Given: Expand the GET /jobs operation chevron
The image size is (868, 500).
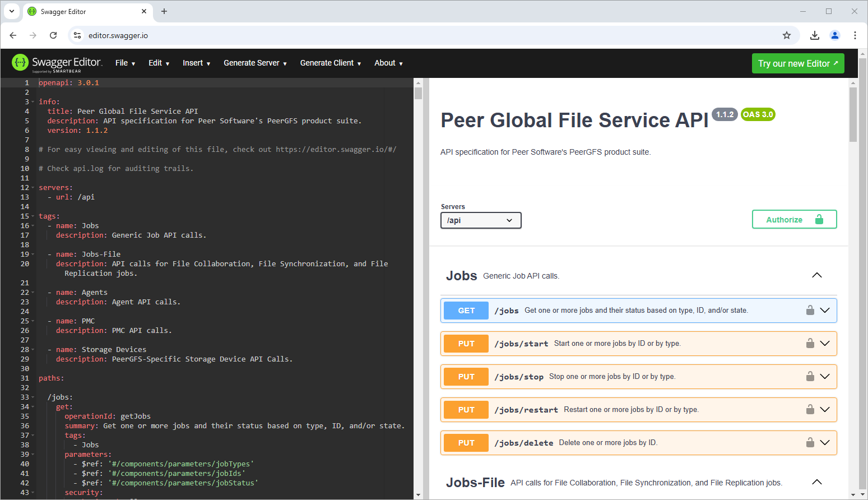Looking at the screenshot, I should [x=825, y=310].
